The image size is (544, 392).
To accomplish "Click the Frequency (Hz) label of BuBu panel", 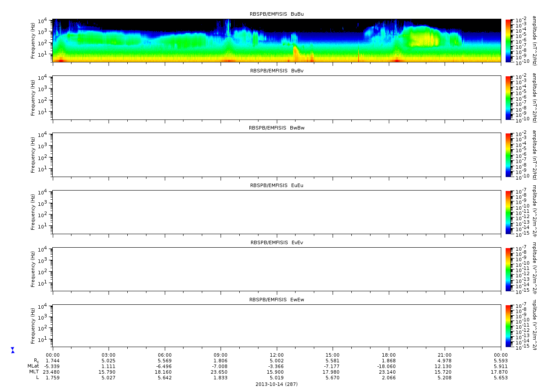I will click(x=33, y=40).
